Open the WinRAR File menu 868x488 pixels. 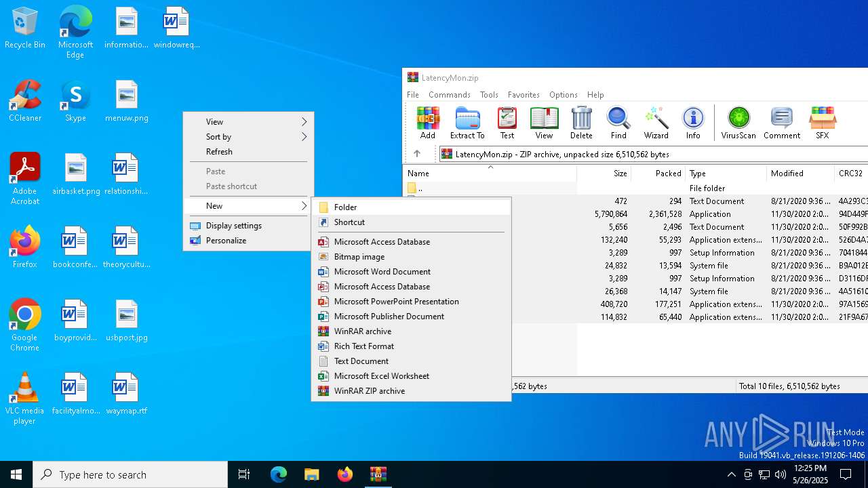click(x=413, y=95)
